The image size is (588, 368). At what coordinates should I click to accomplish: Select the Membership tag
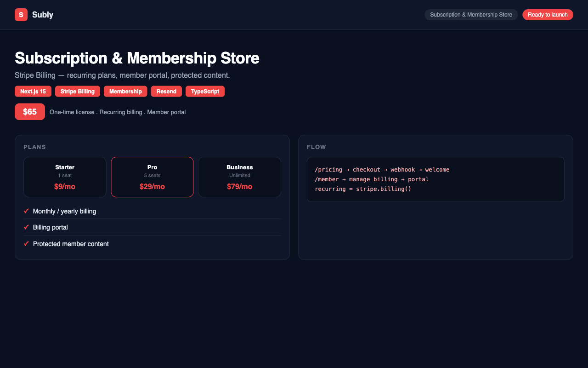[x=125, y=92]
